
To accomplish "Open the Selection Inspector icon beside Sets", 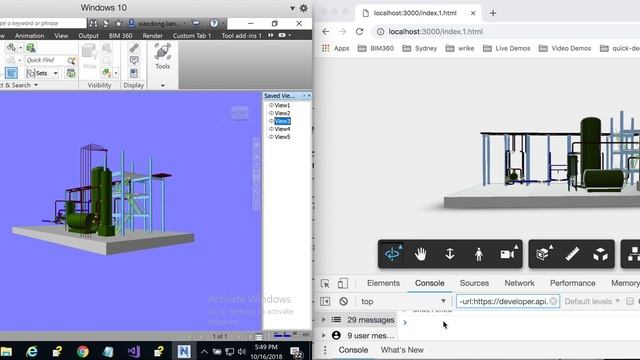I will [71, 73].
